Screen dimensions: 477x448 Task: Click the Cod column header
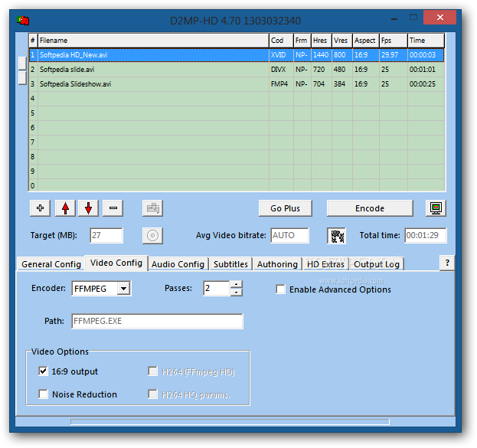click(282, 41)
